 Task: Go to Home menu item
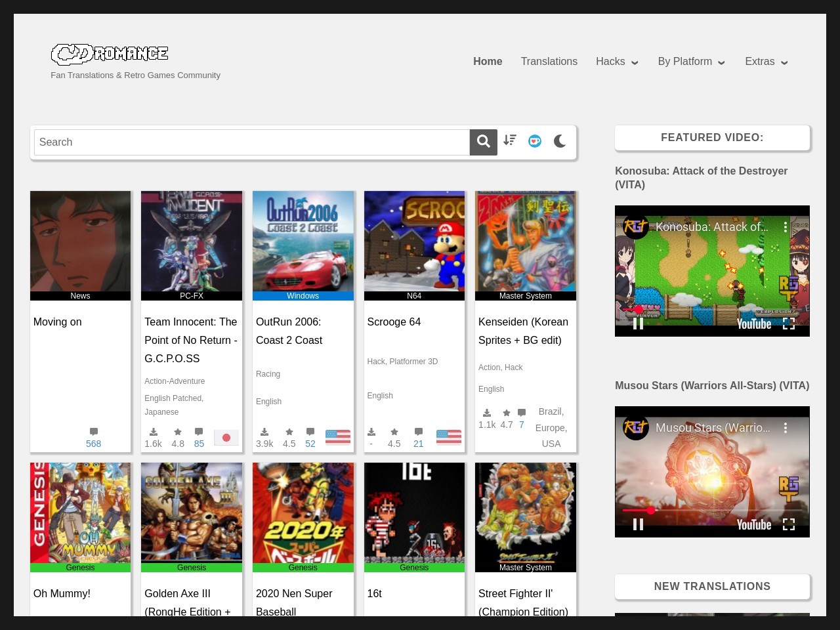pyautogui.click(x=488, y=61)
